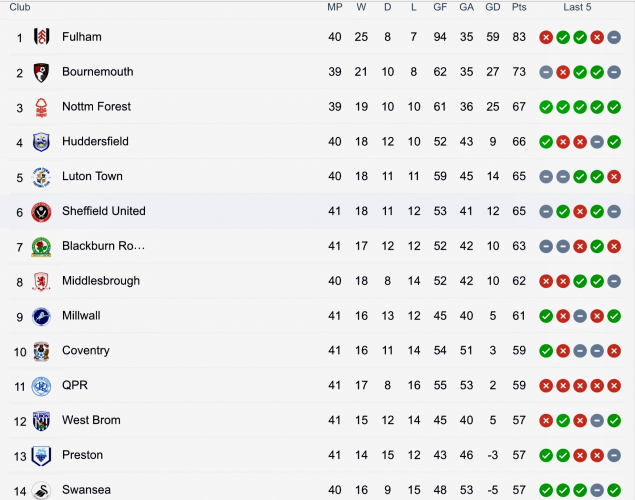Click the Millwall club crest icon
The image size is (635, 500).
[x=41, y=316]
